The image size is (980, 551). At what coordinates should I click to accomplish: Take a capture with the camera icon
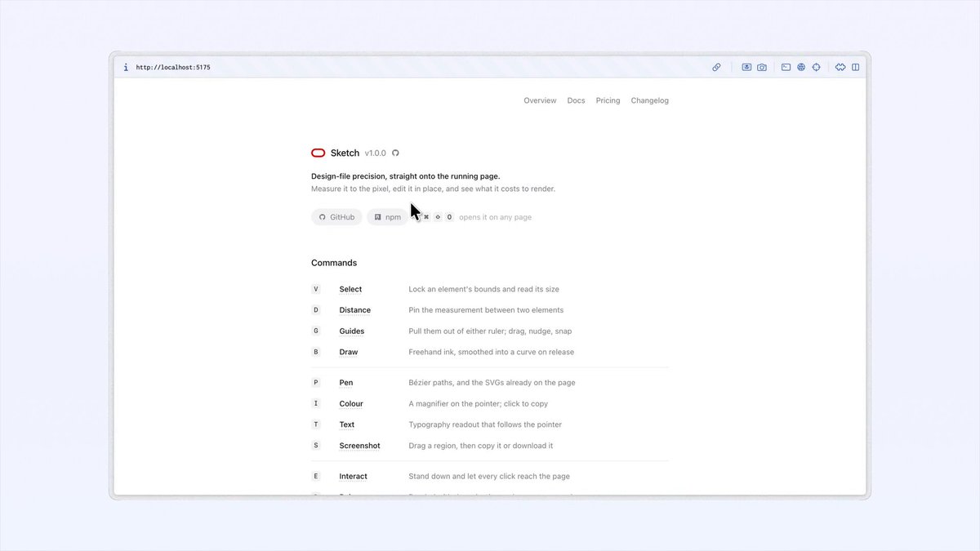click(x=762, y=68)
